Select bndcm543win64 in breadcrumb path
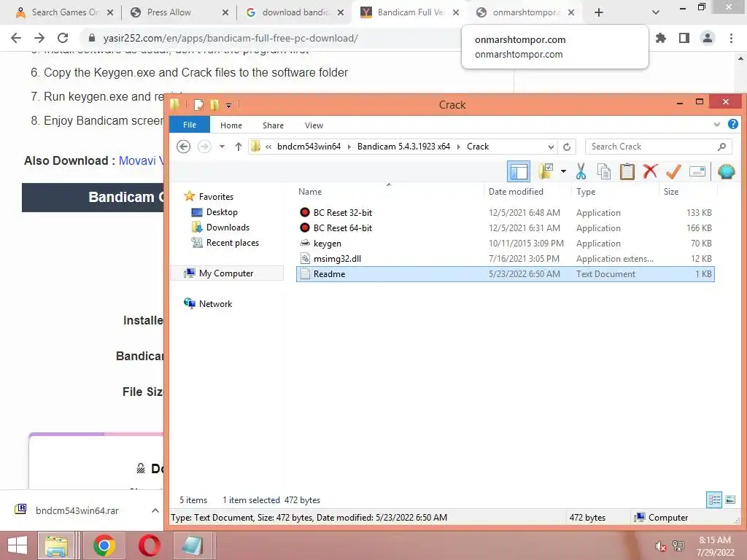 point(309,147)
